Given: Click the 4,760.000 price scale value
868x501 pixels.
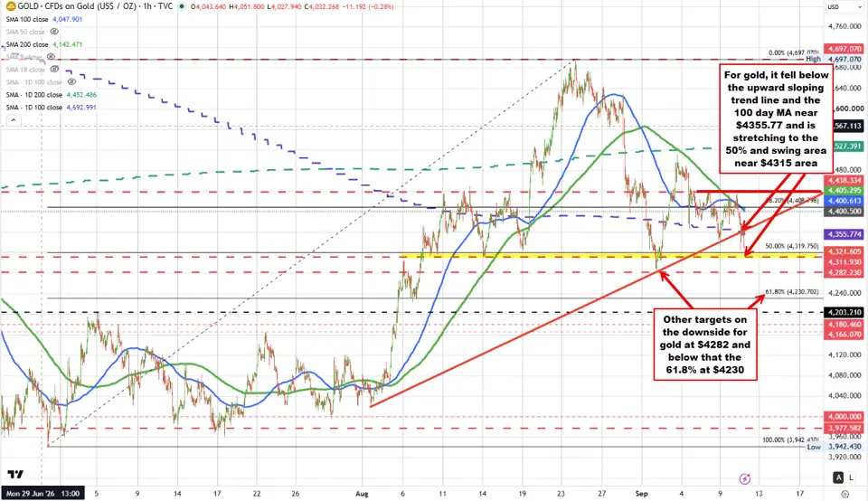Looking at the screenshot, I should pyautogui.click(x=844, y=26).
